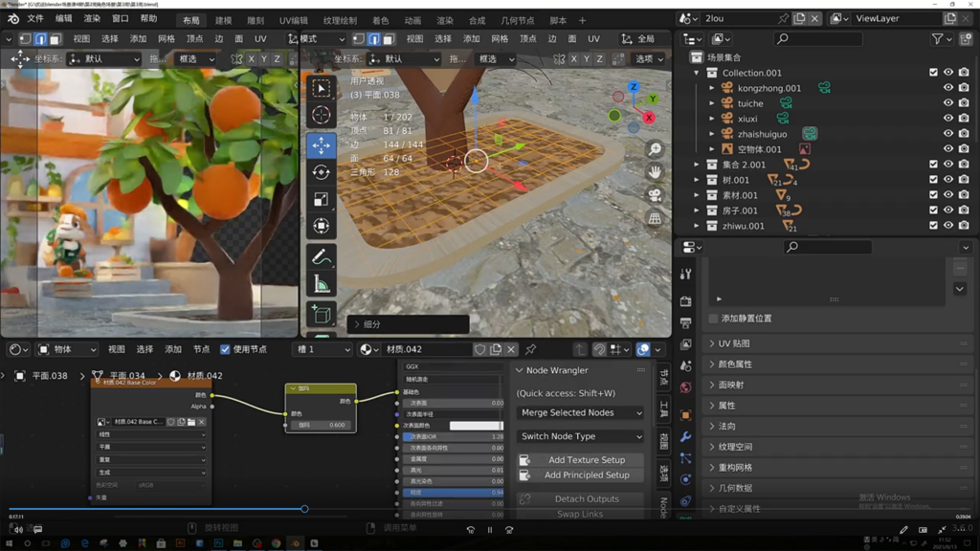Viewport: 980px width, 551px height.
Task: Expand the UV 贴图 panel
Action: coord(734,343)
